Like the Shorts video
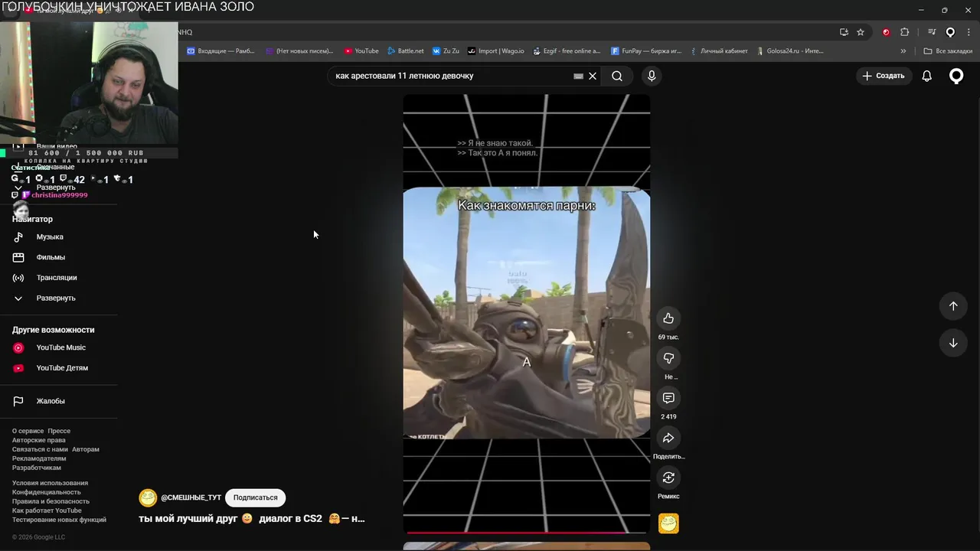The height and width of the screenshot is (551, 980). point(668,318)
